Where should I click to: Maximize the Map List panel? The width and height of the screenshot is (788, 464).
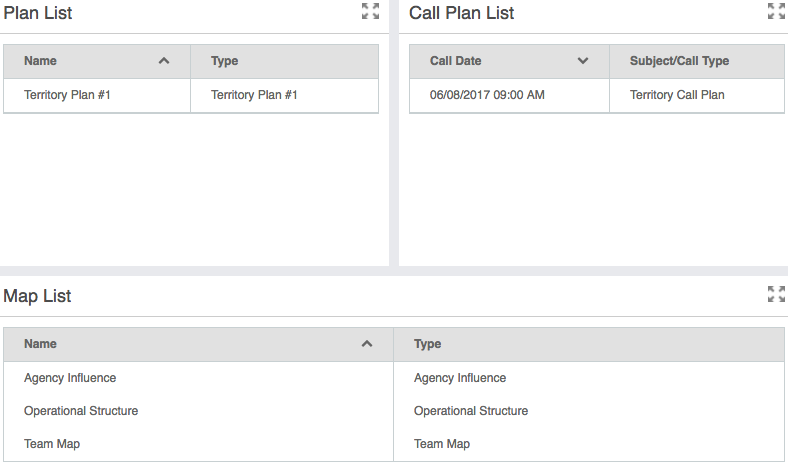[776, 294]
